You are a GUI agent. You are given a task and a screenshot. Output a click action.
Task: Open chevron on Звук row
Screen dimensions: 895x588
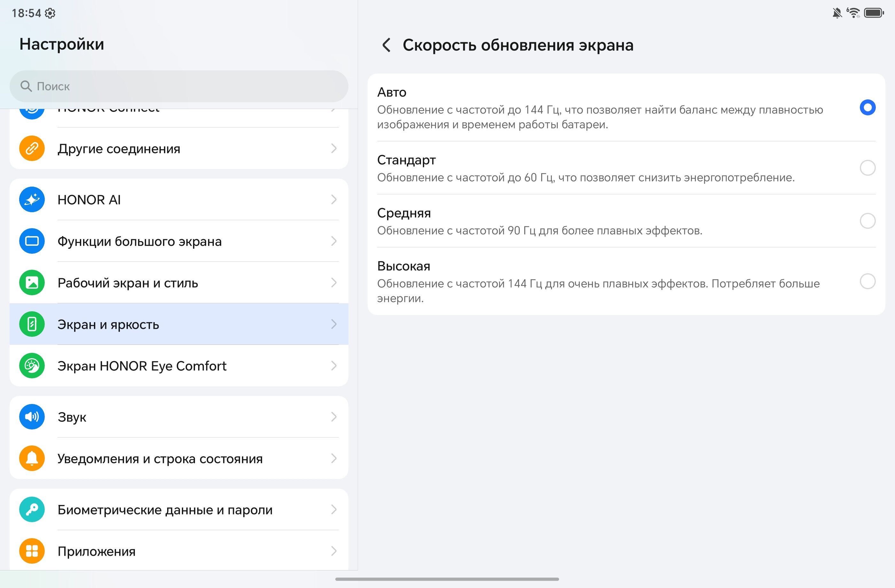[x=334, y=417]
